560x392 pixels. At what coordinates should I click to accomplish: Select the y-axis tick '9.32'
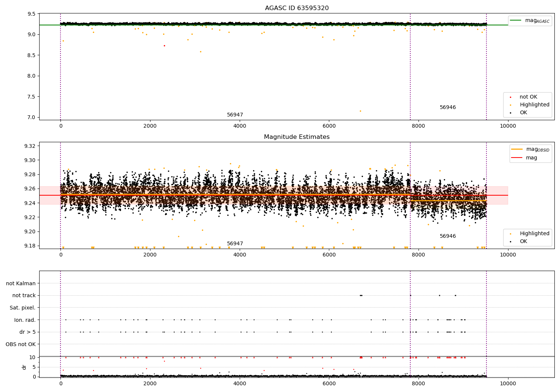click(x=30, y=146)
